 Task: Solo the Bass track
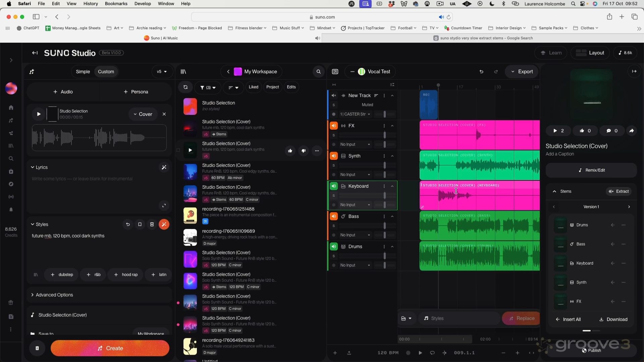coord(334,226)
